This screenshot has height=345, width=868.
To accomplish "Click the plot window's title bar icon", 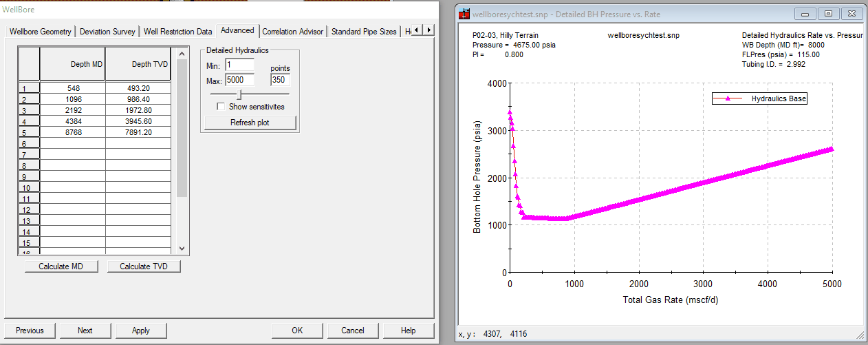I will click(x=466, y=14).
